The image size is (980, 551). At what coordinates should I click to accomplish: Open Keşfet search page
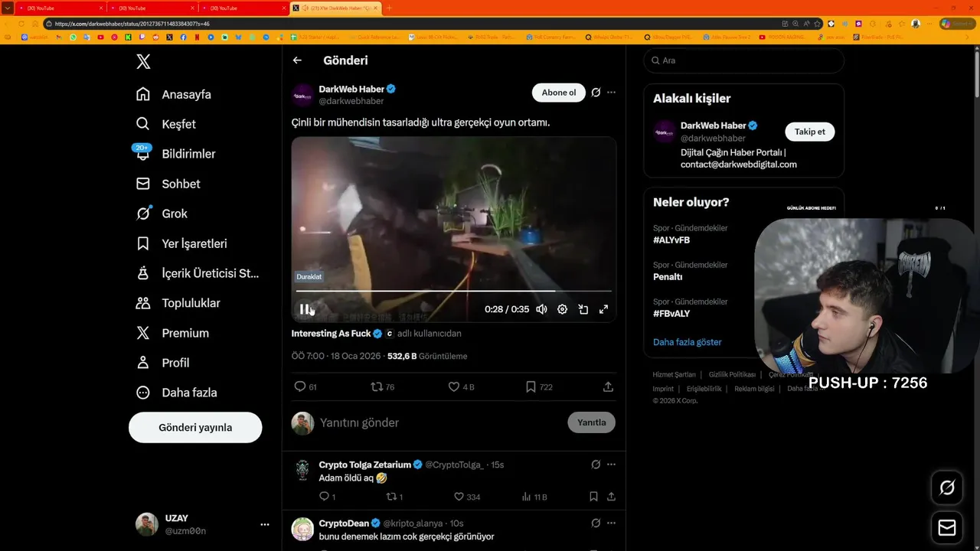point(165,124)
